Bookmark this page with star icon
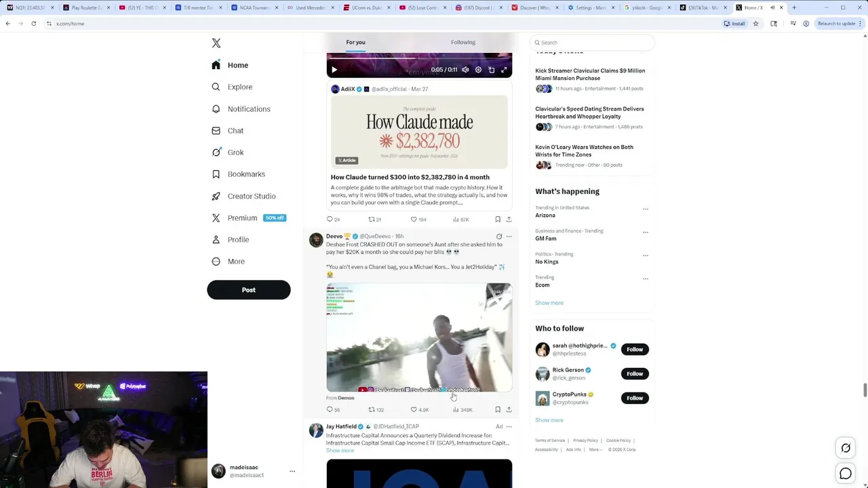 (755, 24)
